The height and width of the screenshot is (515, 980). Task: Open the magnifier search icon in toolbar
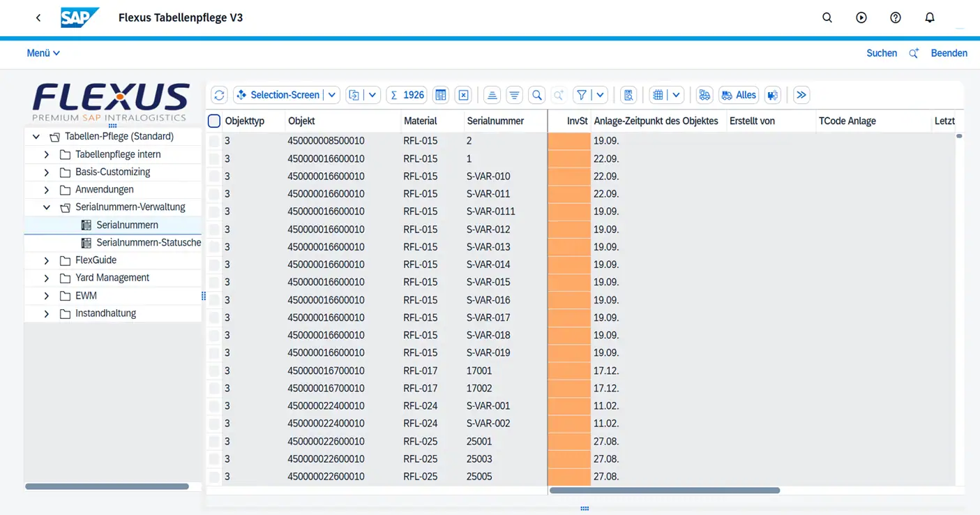tap(536, 95)
